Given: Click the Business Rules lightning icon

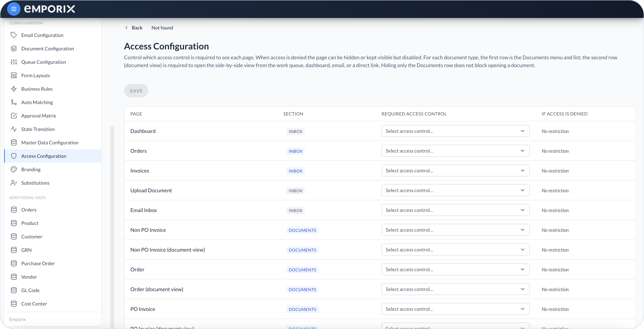Looking at the screenshot, I should coord(14,89).
